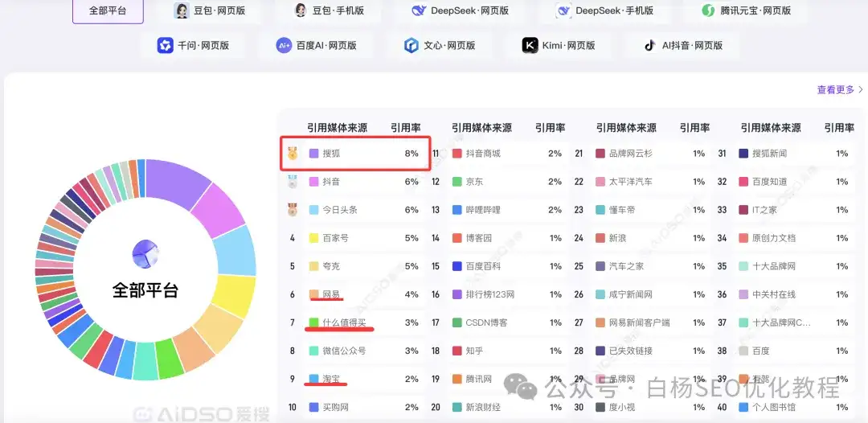
Task: Open the DeepSeek·网页版 tab
Action: [460, 10]
